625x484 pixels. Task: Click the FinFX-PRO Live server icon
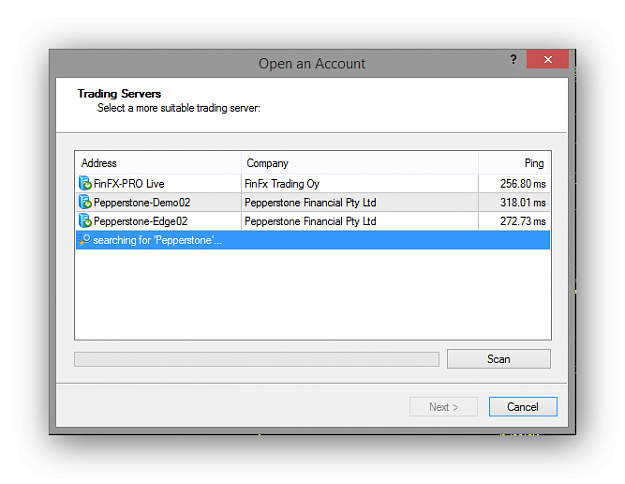[85, 183]
